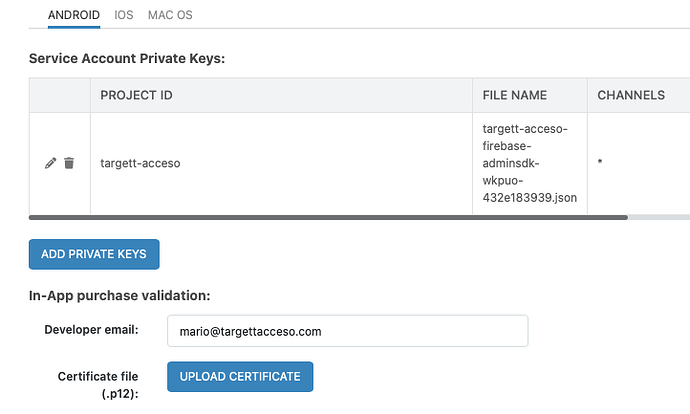Image resolution: width=690 pixels, height=414 pixels.
Task: Click the scrollbar track right of thumb
Action: [x=658, y=216]
